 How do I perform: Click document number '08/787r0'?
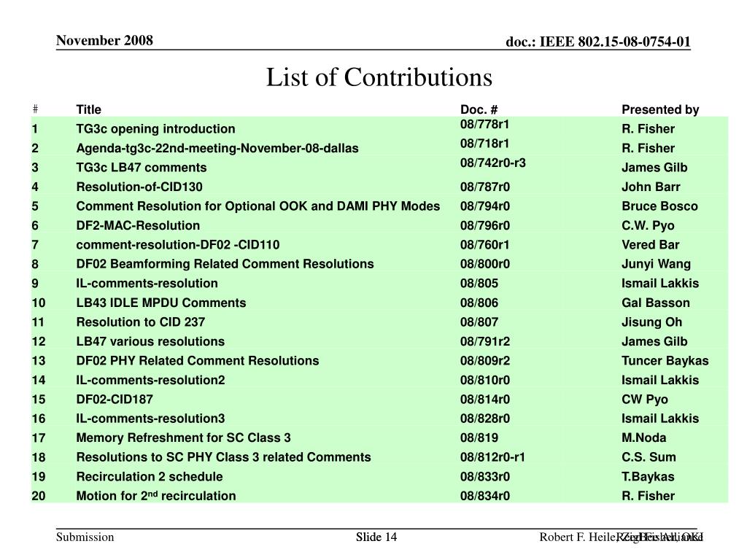pos(485,187)
